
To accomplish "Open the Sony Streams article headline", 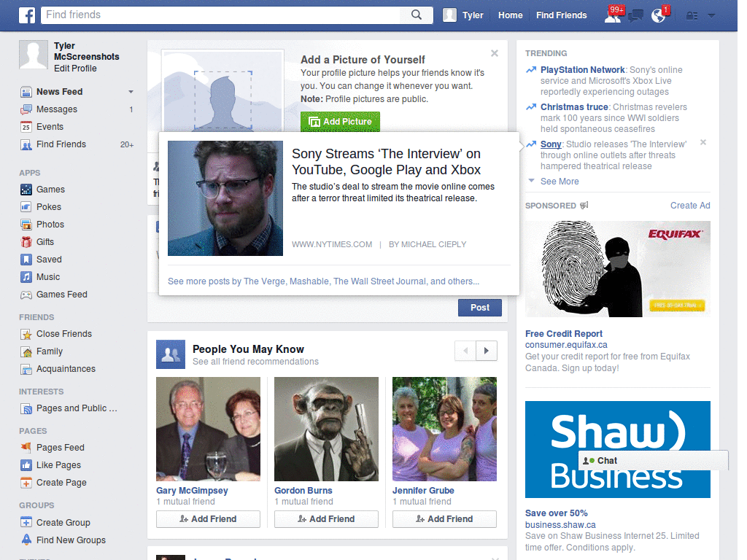I will [386, 162].
